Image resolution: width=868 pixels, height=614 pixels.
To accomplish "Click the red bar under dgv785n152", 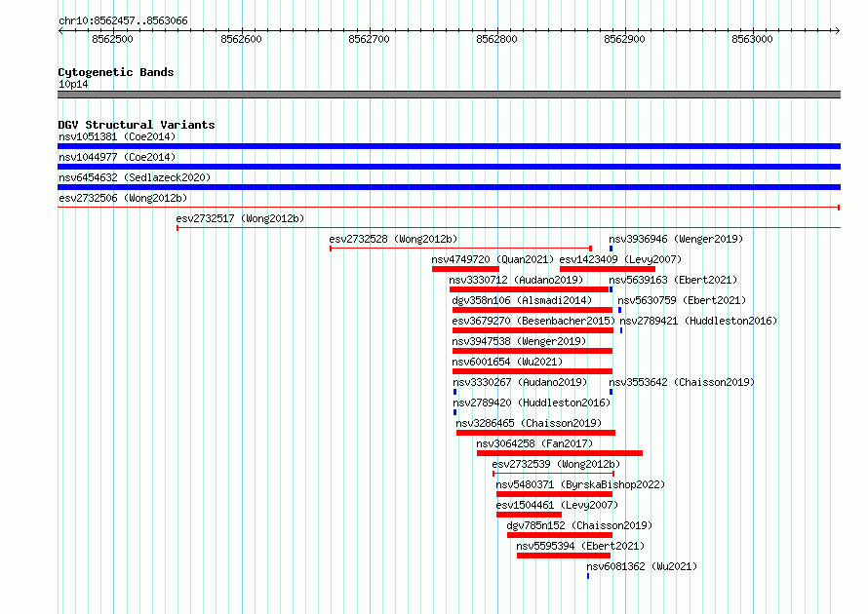I will (x=560, y=535).
